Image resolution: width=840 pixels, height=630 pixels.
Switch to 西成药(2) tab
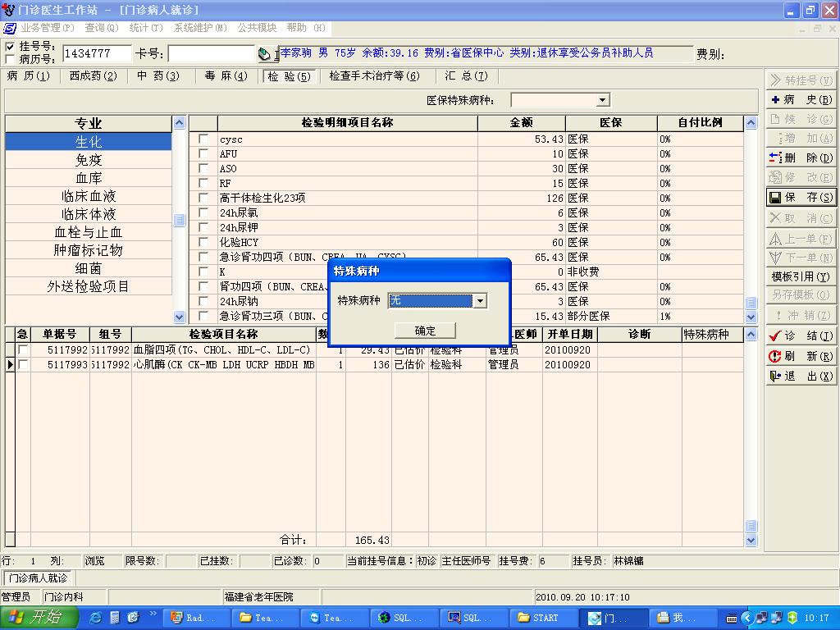pyautogui.click(x=94, y=76)
